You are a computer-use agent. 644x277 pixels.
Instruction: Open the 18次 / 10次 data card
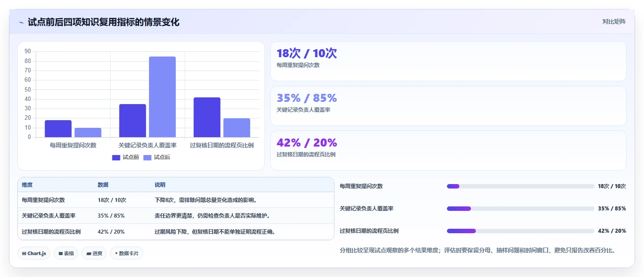tap(448, 61)
